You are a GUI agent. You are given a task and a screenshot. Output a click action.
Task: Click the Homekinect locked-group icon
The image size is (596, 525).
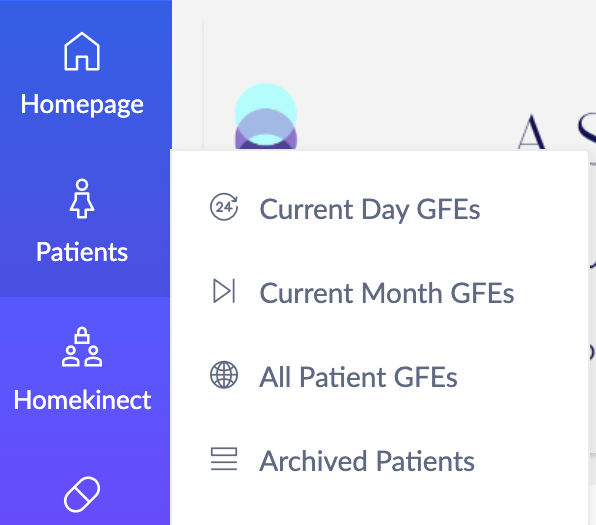(x=82, y=346)
